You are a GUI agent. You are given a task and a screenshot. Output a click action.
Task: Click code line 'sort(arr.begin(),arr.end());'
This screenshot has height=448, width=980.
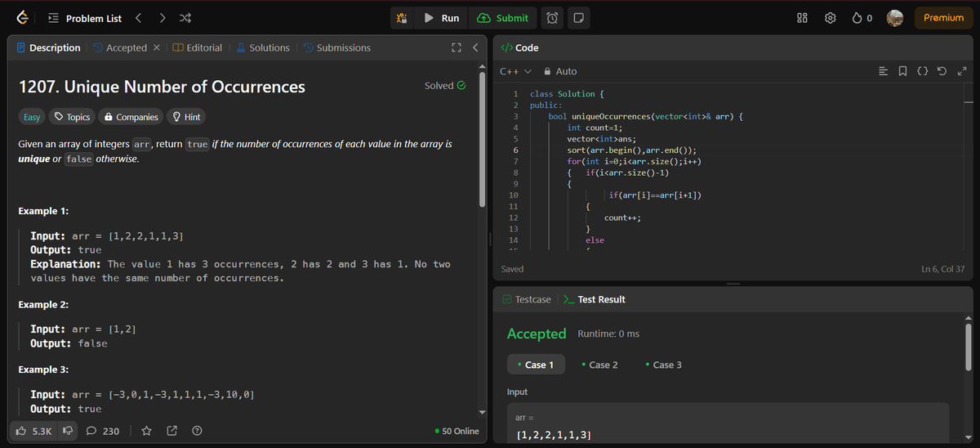point(631,151)
